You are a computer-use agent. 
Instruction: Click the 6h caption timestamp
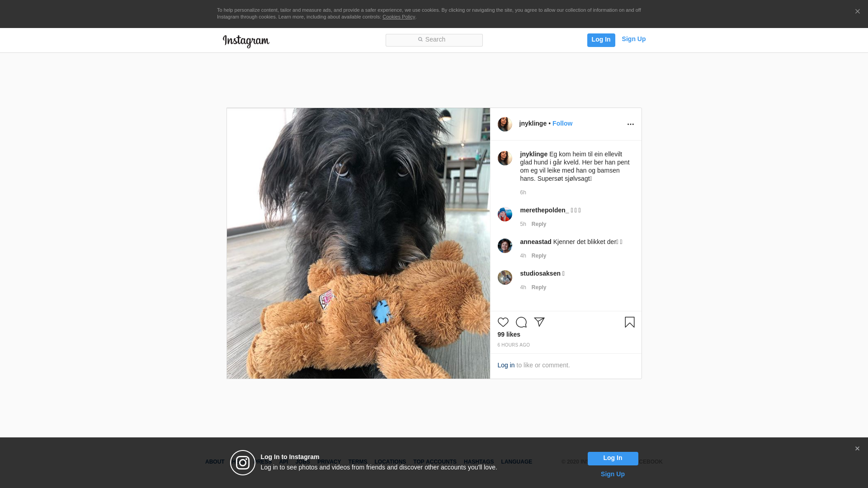click(523, 192)
